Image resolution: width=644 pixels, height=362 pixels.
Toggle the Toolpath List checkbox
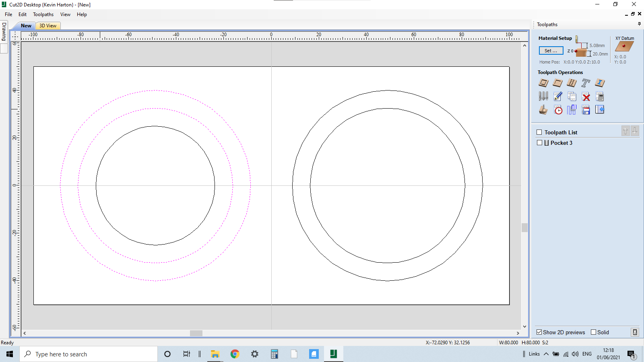(539, 132)
